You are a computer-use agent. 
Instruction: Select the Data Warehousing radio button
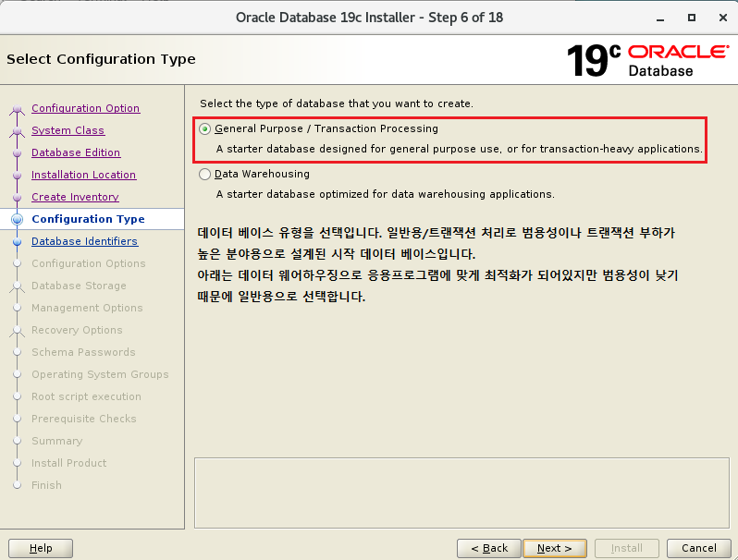[204, 175]
